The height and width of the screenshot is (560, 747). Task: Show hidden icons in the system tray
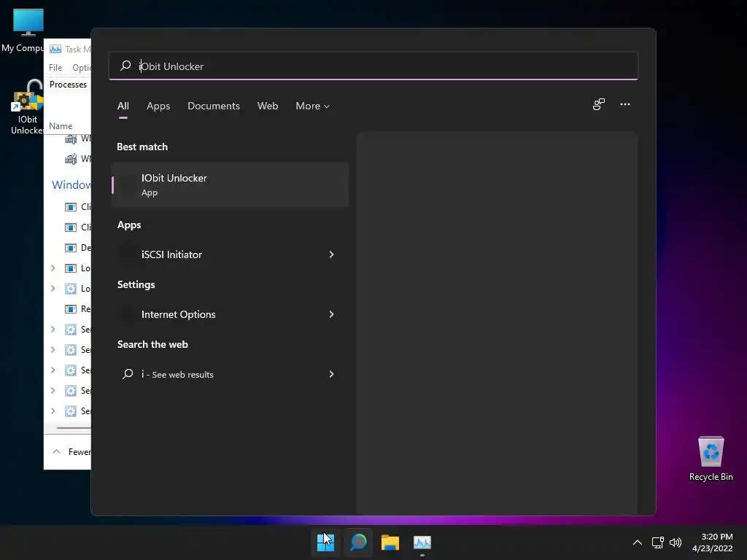pos(637,542)
